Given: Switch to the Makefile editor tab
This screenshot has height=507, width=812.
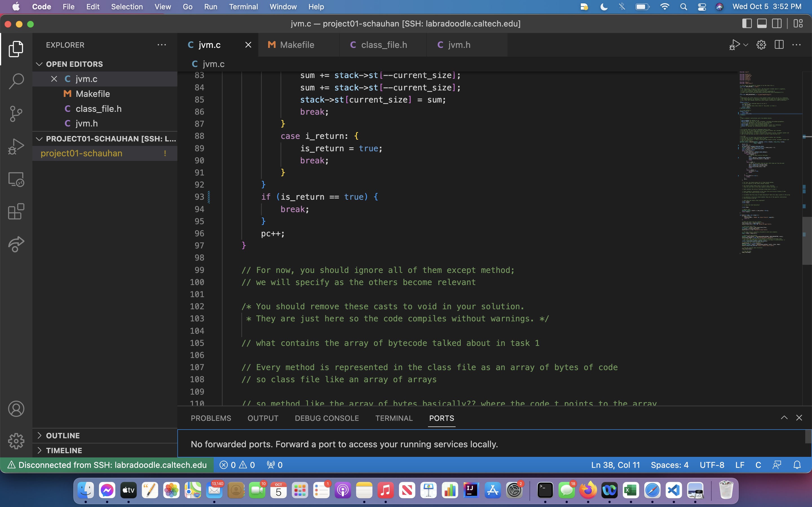Looking at the screenshot, I should [297, 45].
